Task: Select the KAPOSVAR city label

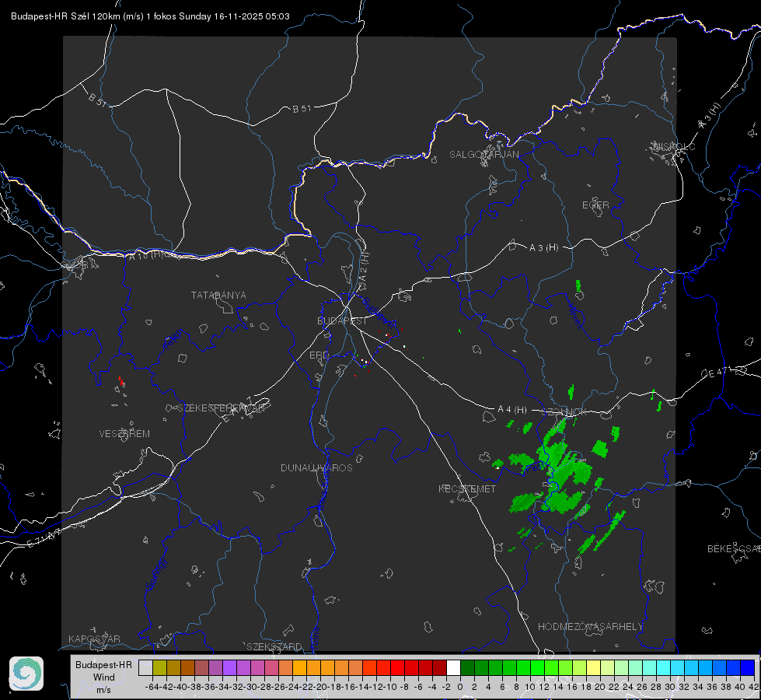Action: (94, 639)
